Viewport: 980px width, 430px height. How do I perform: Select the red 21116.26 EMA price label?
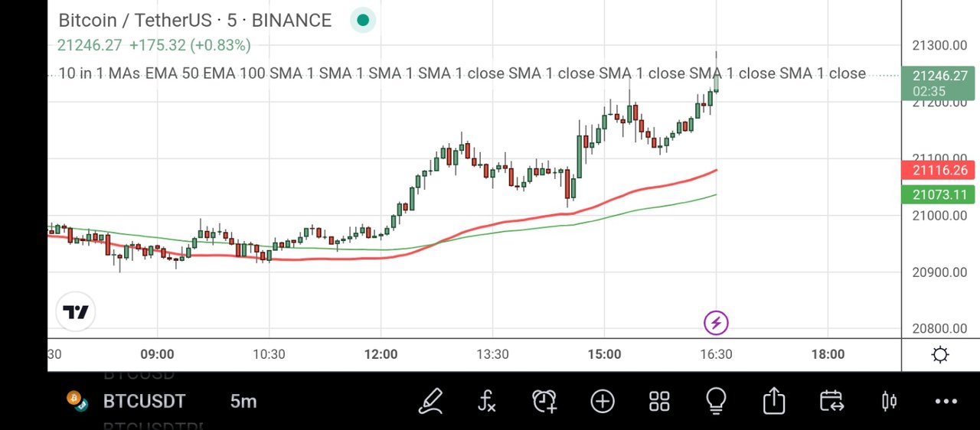pos(939,171)
